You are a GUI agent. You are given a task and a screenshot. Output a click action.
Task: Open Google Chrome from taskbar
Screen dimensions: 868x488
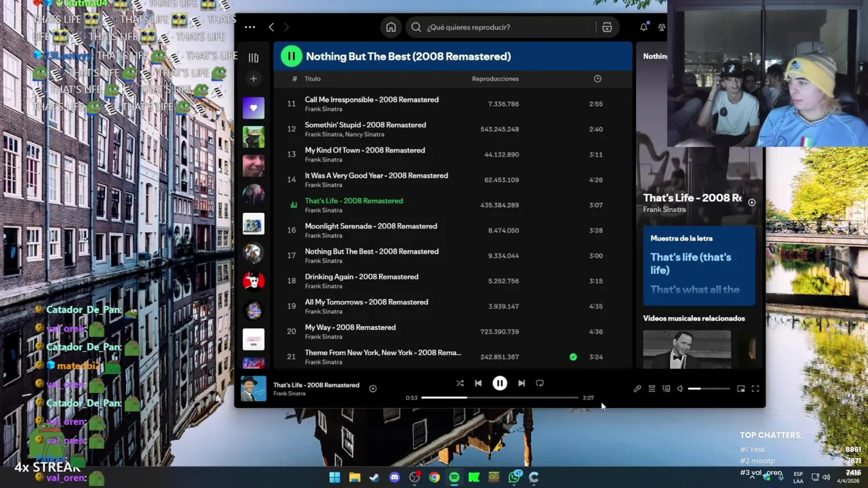pos(434,477)
